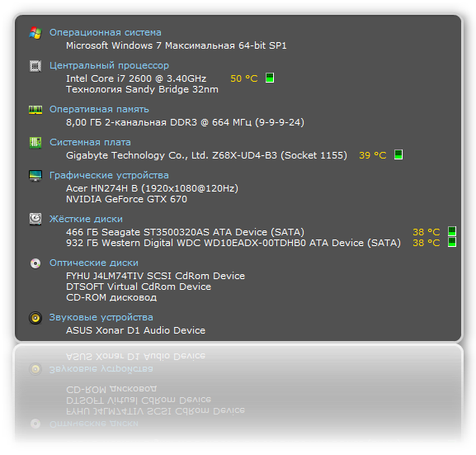Click the hard drive icon
This screenshot has height=455, width=476.
[35, 219]
